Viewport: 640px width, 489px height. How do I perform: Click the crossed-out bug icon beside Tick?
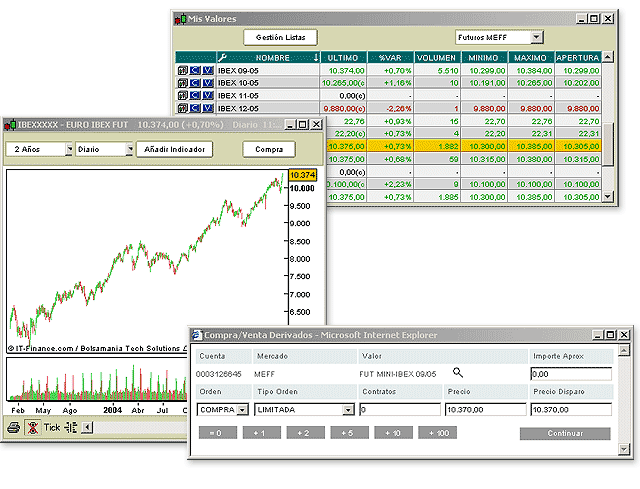32,427
